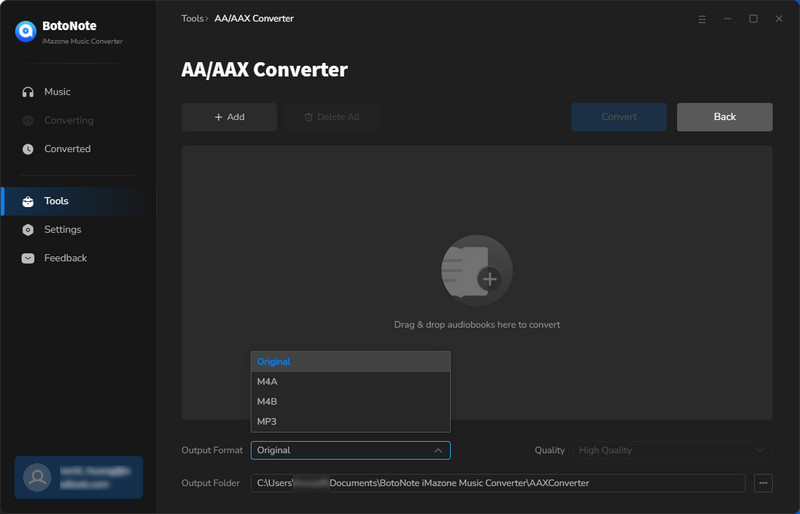This screenshot has width=800, height=514.
Task: Click the Converting spinner icon
Action: click(28, 120)
